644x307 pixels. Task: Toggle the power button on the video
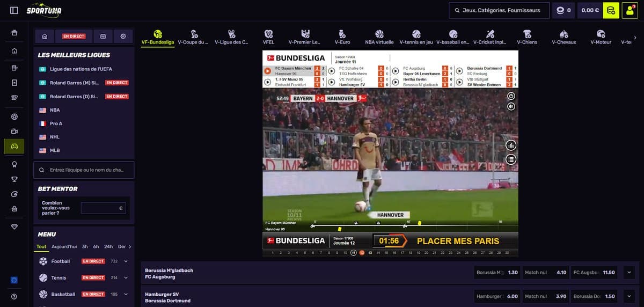point(511,96)
